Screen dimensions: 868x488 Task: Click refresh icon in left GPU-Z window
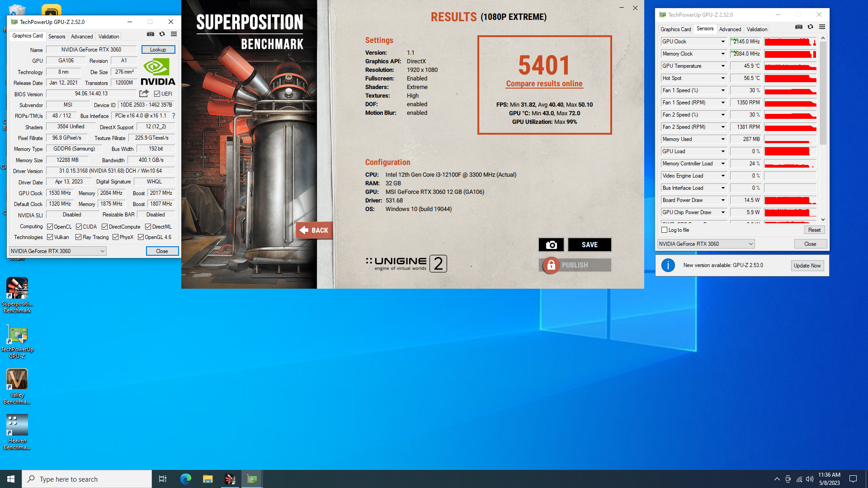pyautogui.click(x=162, y=34)
